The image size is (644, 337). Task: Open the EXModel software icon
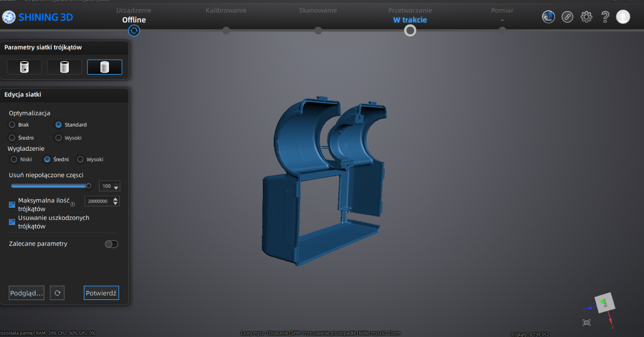(548, 17)
